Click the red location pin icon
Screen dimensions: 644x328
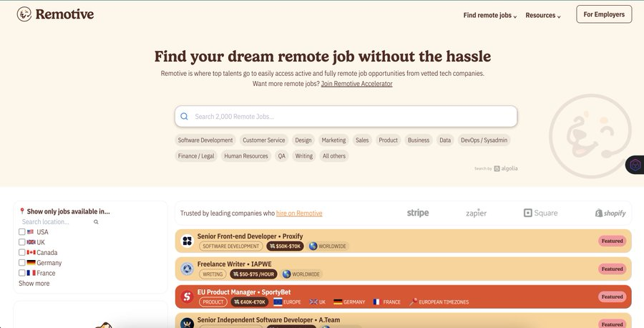tap(22, 211)
